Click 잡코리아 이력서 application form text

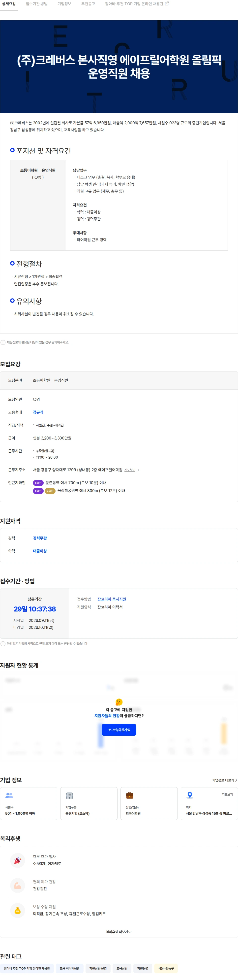(x=110, y=607)
